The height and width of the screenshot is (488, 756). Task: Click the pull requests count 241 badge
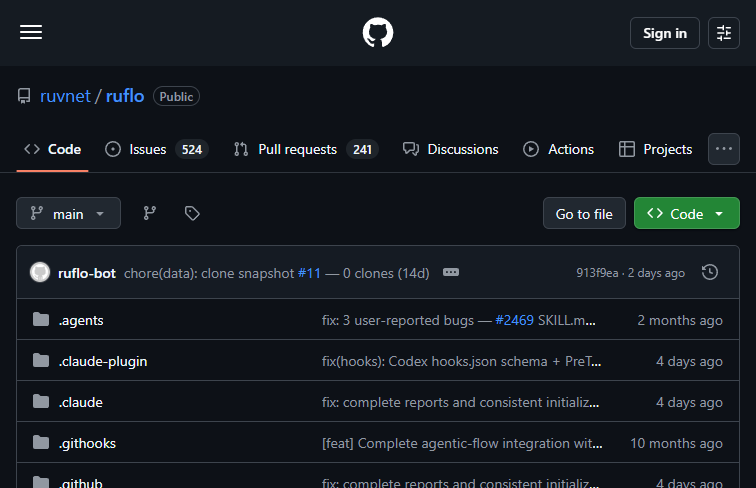pyautogui.click(x=362, y=149)
